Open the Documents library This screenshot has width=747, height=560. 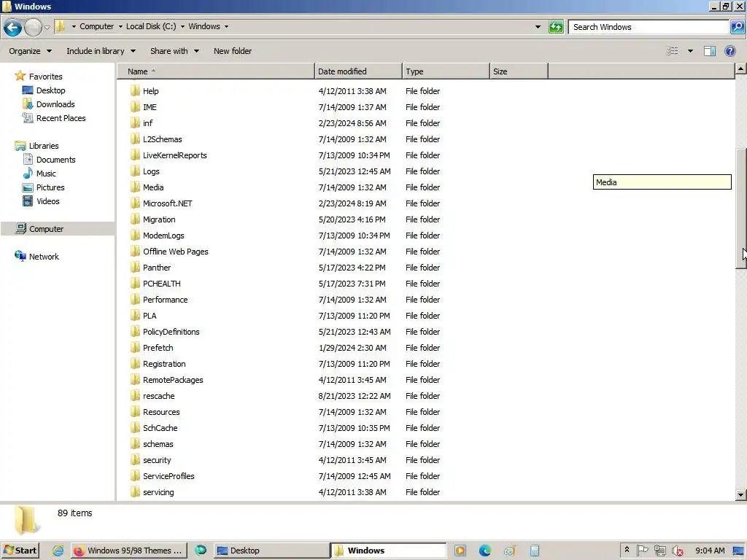(55, 160)
